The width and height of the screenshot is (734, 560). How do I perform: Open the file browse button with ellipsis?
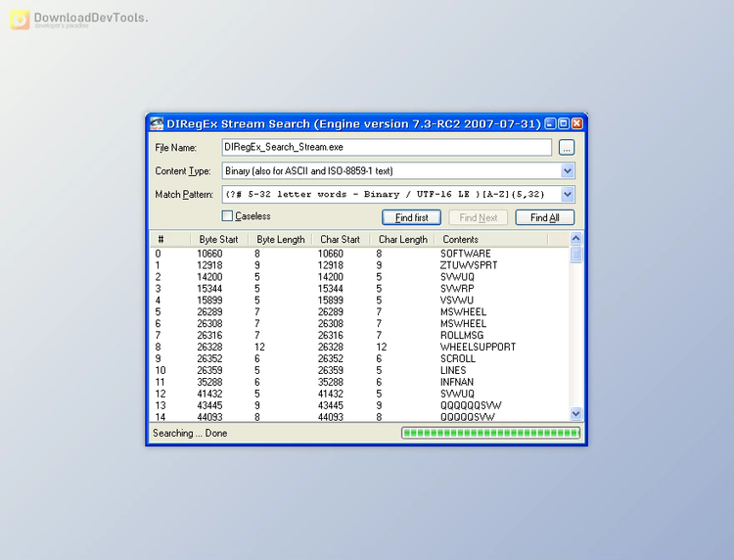point(567,148)
